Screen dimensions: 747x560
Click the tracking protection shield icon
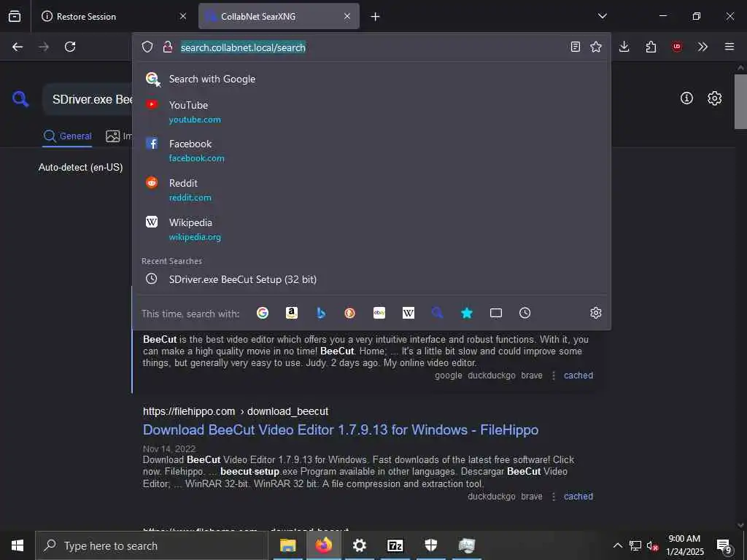147,47
